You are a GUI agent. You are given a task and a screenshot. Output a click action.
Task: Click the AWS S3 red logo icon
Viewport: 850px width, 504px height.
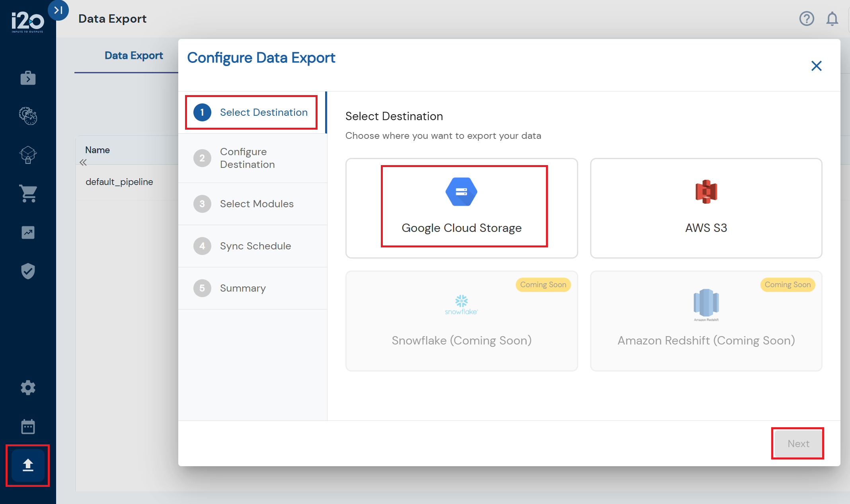(x=706, y=192)
